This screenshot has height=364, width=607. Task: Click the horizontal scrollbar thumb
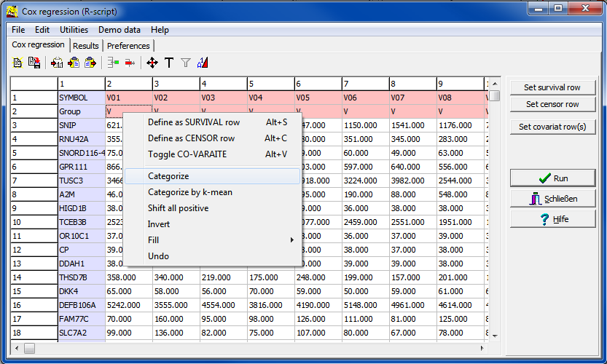coord(29,348)
